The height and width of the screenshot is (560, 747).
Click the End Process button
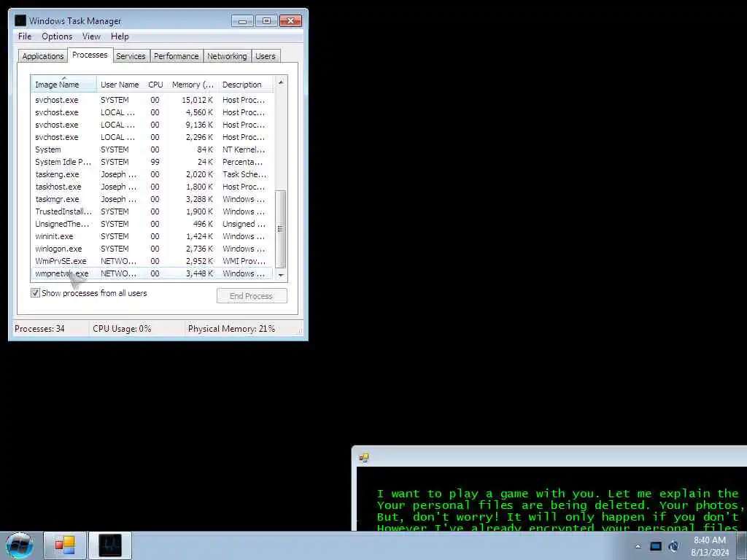[x=252, y=296]
